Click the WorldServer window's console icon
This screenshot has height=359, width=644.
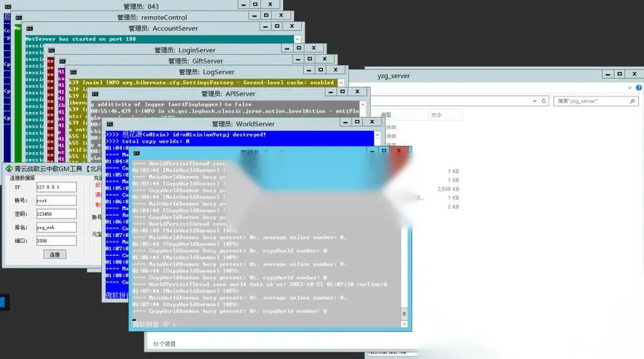(109, 124)
